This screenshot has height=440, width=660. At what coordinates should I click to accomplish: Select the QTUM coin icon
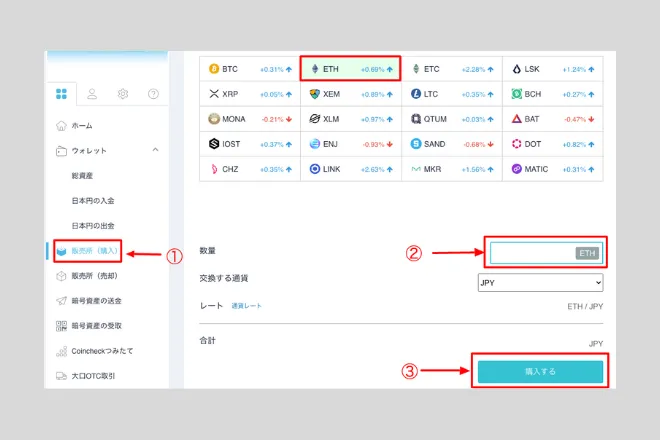pos(416,119)
